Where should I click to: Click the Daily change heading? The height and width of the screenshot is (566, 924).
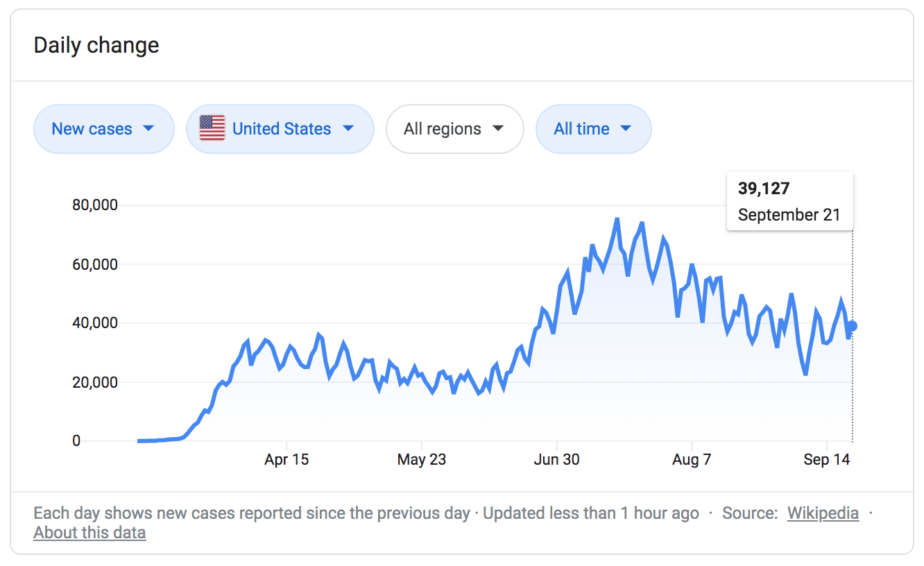pos(96,46)
